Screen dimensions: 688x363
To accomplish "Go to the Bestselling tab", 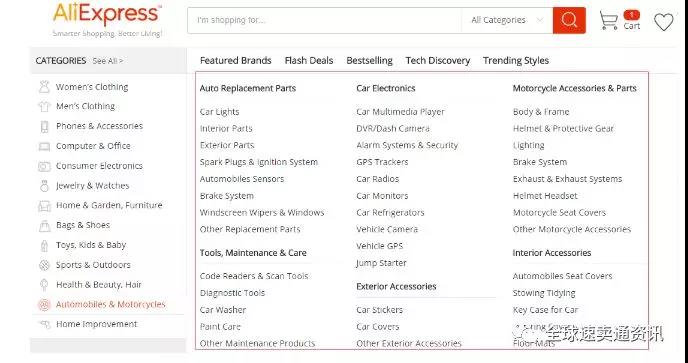I will click(369, 61).
